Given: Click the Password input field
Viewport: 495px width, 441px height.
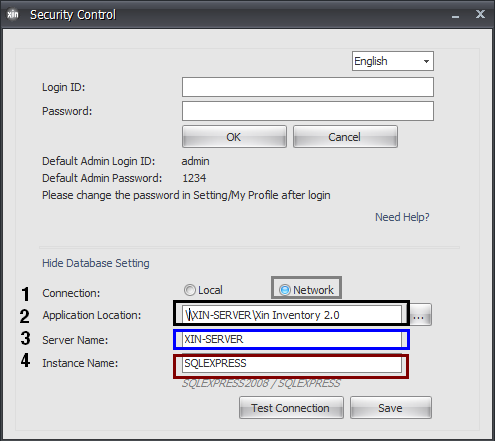Looking at the screenshot, I should tap(308, 111).
